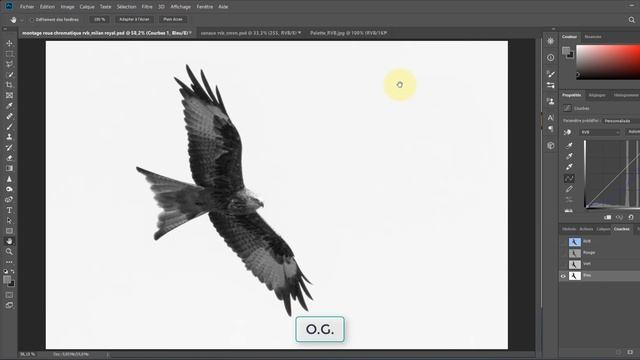
Task: Select the Blur tool
Action: [x=9, y=179]
